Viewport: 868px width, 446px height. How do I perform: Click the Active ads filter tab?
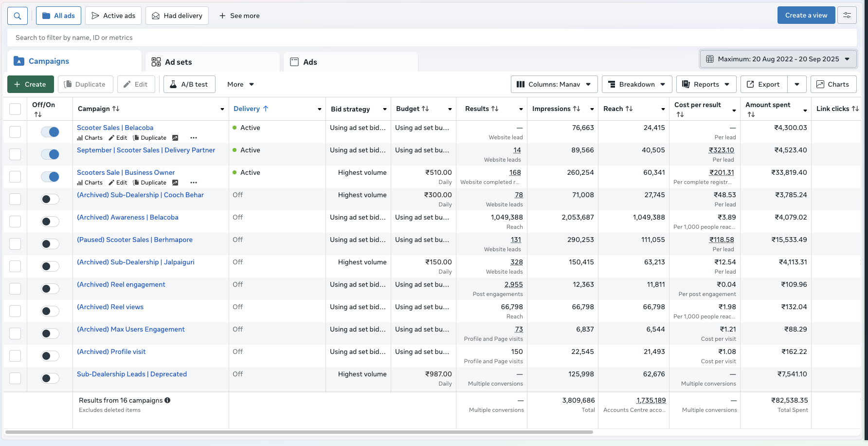coord(113,15)
